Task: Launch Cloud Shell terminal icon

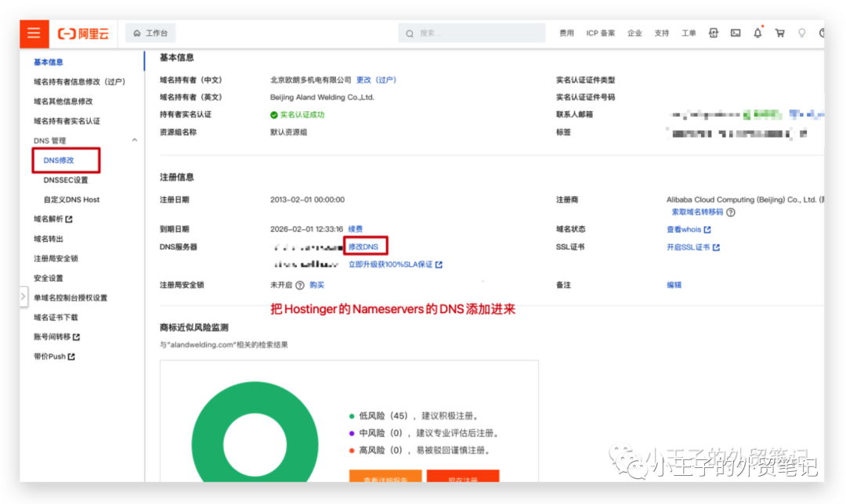Action: coord(736,33)
